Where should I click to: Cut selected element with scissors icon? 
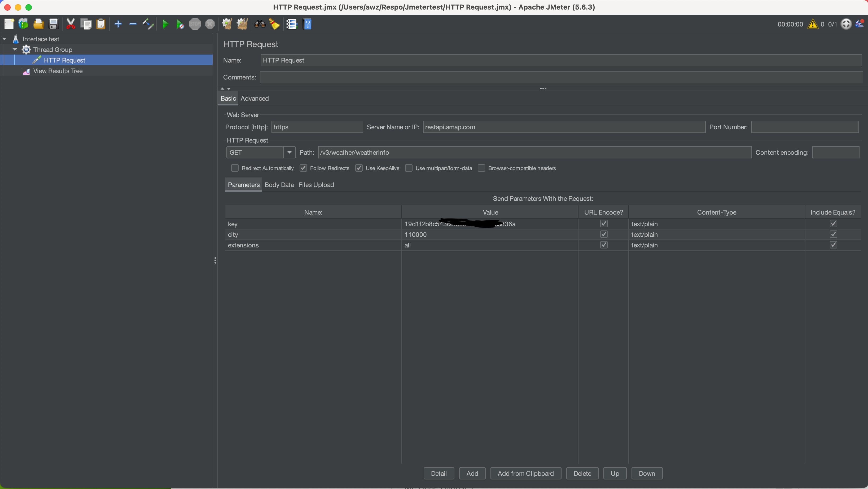click(x=71, y=24)
